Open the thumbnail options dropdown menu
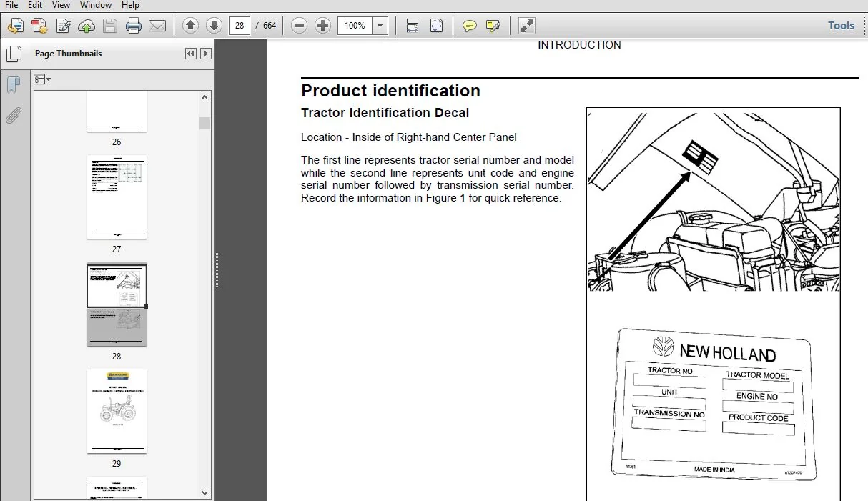 [42, 79]
